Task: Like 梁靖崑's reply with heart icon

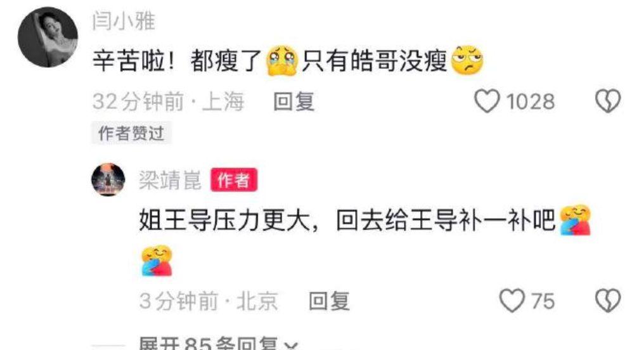Action: tap(512, 301)
